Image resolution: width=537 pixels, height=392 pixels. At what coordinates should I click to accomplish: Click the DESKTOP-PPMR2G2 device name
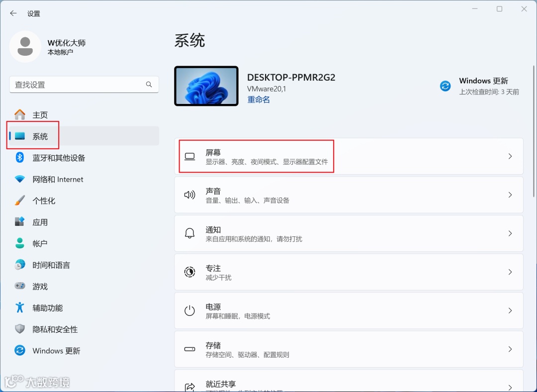[291, 78]
